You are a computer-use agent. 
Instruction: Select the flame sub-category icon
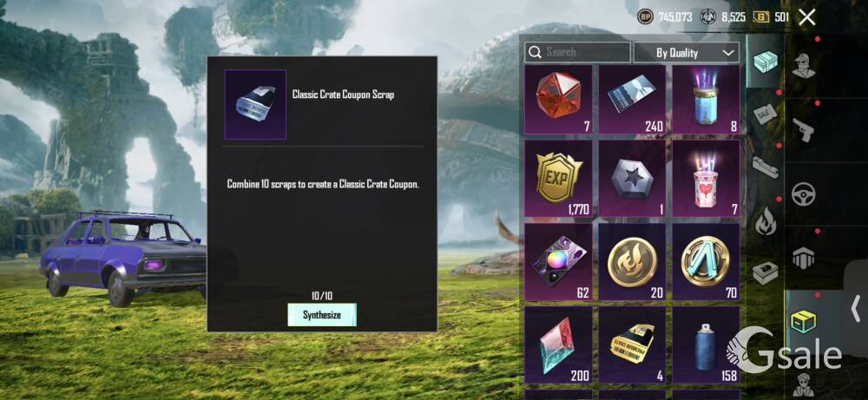[x=766, y=220]
